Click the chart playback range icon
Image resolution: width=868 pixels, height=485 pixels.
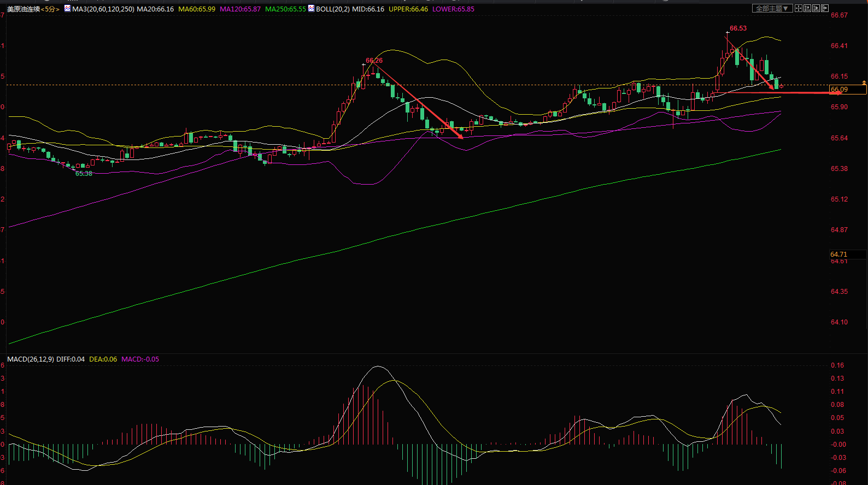(x=816, y=8)
